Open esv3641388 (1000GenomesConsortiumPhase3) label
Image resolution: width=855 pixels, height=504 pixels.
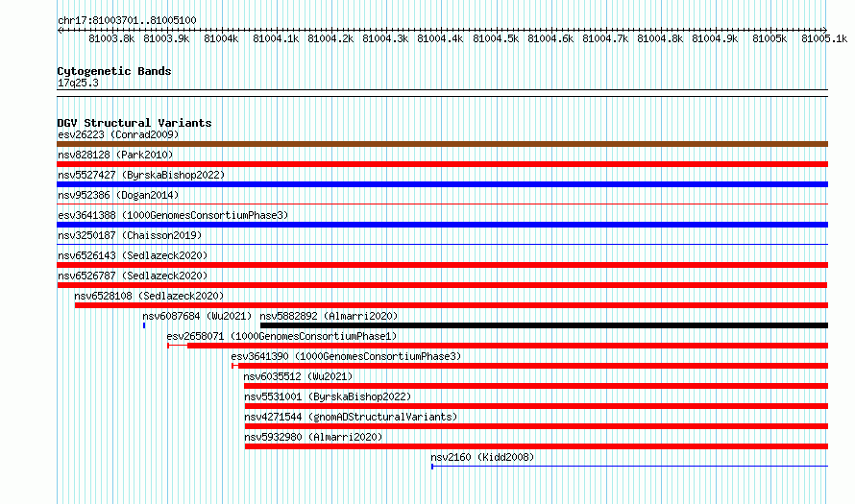click(173, 215)
